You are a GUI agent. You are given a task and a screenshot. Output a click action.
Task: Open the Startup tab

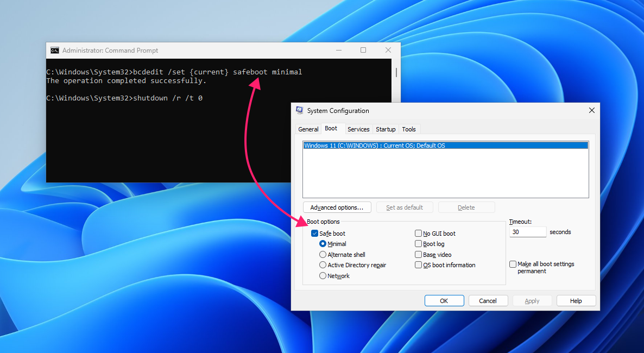point(386,129)
